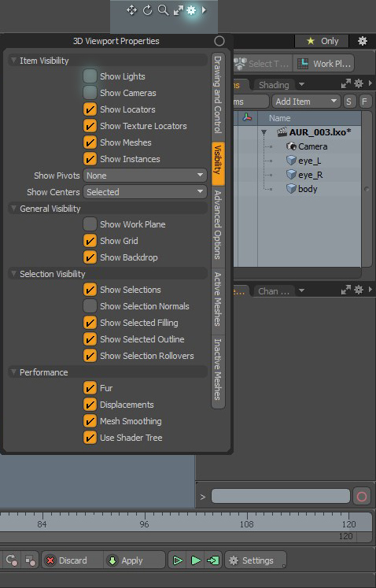Image resolution: width=376 pixels, height=588 pixels.
Task: Click the command input field
Action: coord(281,496)
